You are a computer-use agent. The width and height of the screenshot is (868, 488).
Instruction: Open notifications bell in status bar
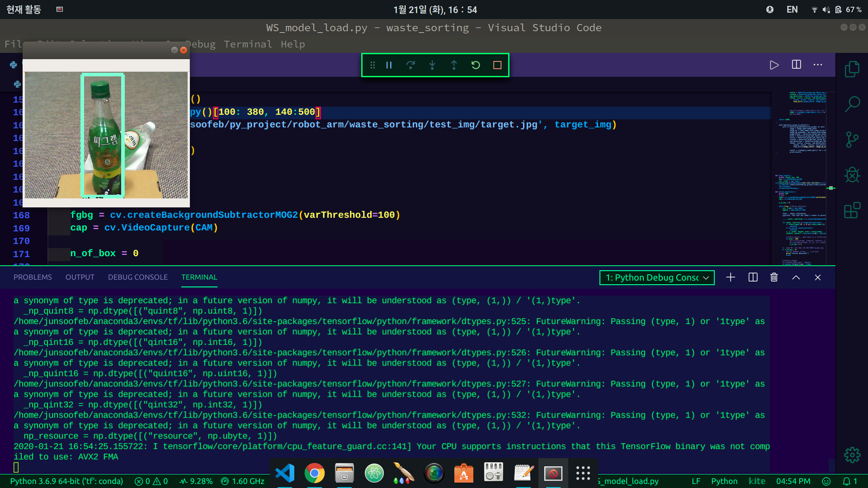click(x=850, y=481)
